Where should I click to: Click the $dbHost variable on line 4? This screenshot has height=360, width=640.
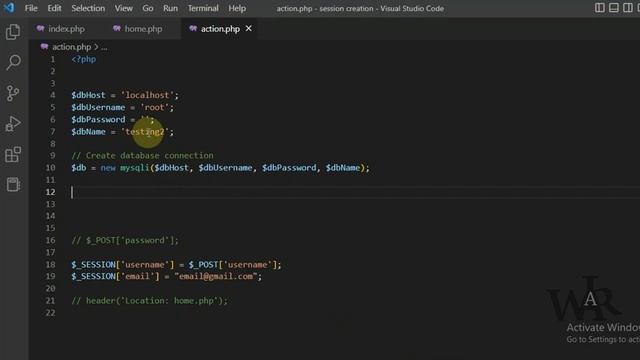pos(88,95)
